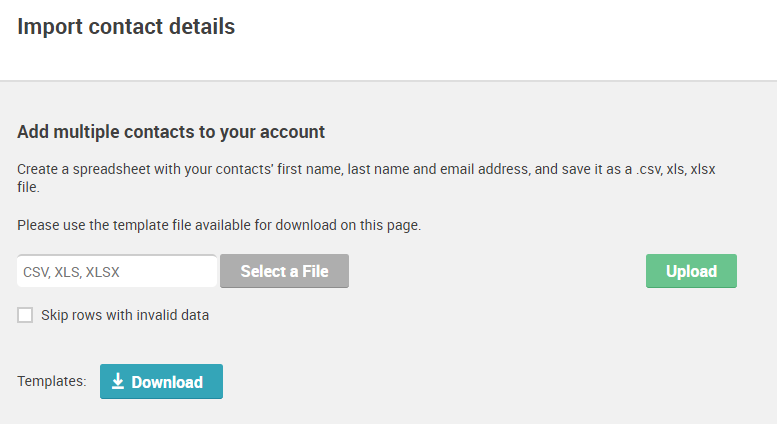Viewport: 777px width, 424px height.
Task: Click the Create a spreadsheet instructions paragraph
Action: pyautogui.click(x=366, y=178)
